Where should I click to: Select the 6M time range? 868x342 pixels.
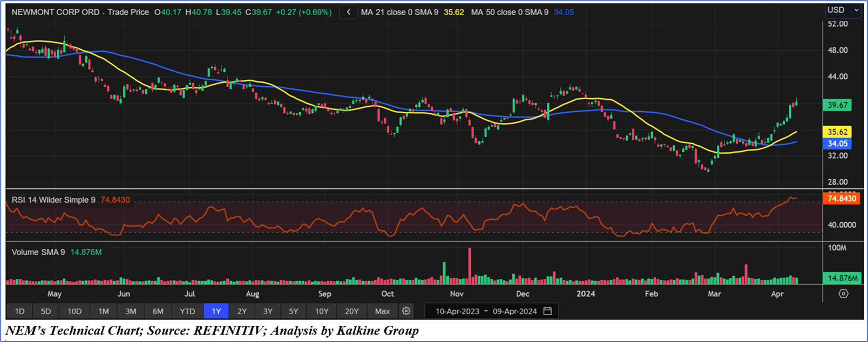[x=158, y=311]
